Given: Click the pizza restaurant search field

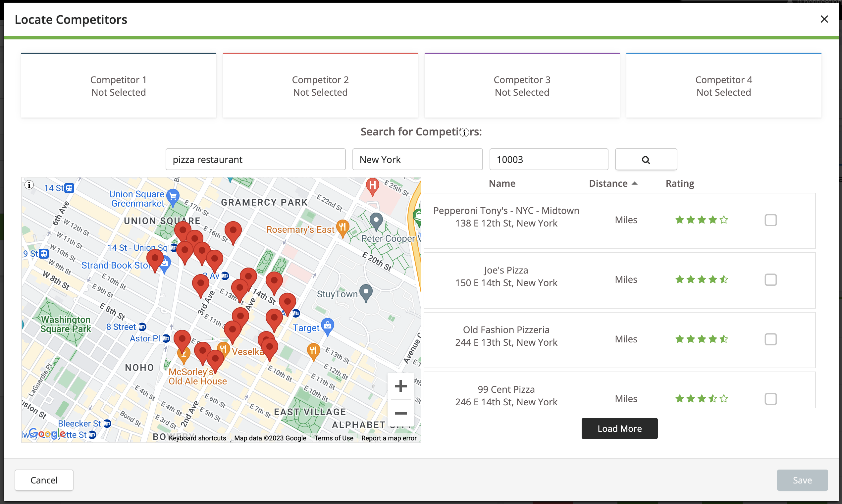Looking at the screenshot, I should click(x=255, y=159).
